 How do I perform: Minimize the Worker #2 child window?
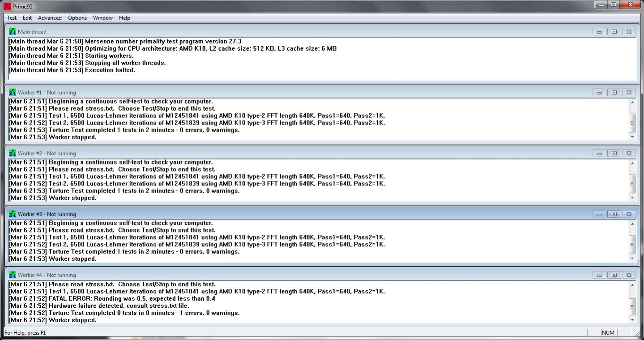tap(599, 154)
